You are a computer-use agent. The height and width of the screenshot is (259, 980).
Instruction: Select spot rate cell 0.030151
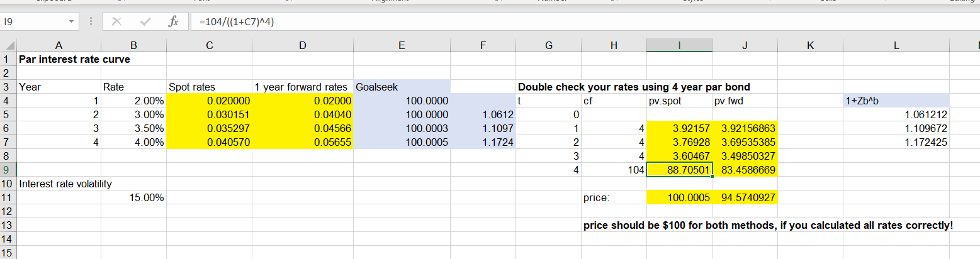tap(209, 114)
